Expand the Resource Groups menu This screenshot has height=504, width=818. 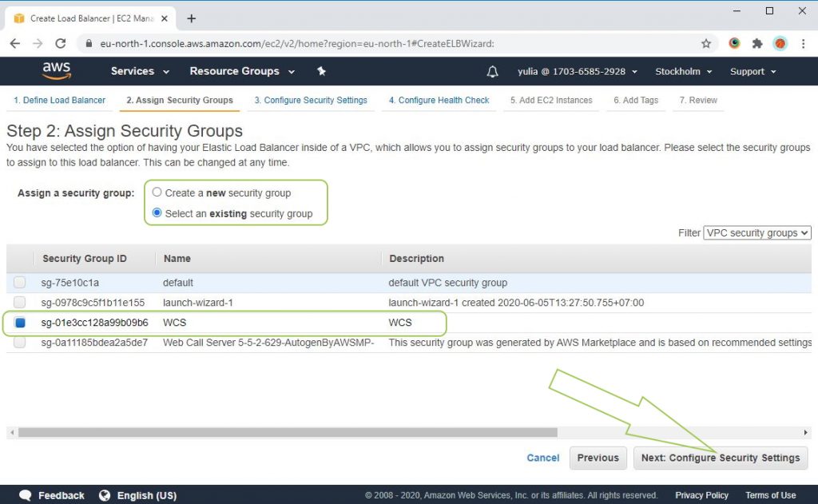(242, 71)
